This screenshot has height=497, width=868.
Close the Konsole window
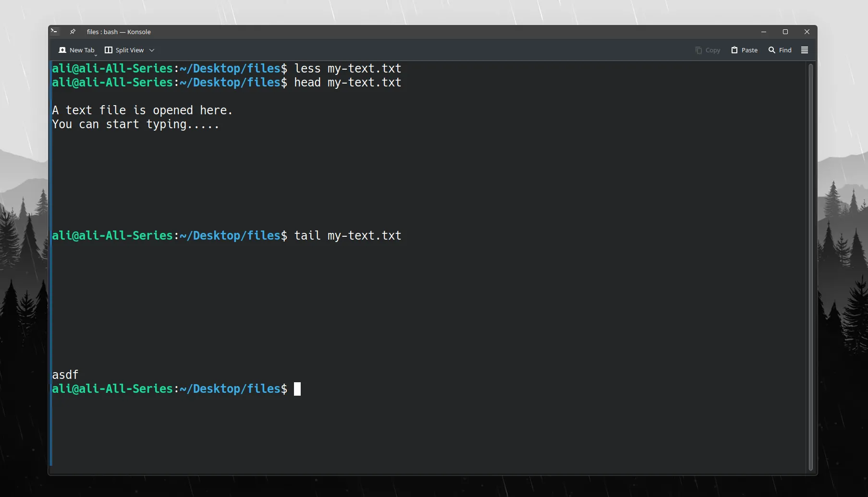(807, 32)
